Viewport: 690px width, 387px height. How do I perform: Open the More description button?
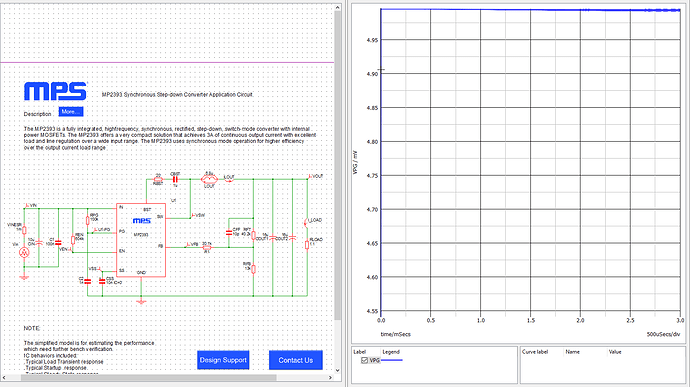tap(71, 112)
